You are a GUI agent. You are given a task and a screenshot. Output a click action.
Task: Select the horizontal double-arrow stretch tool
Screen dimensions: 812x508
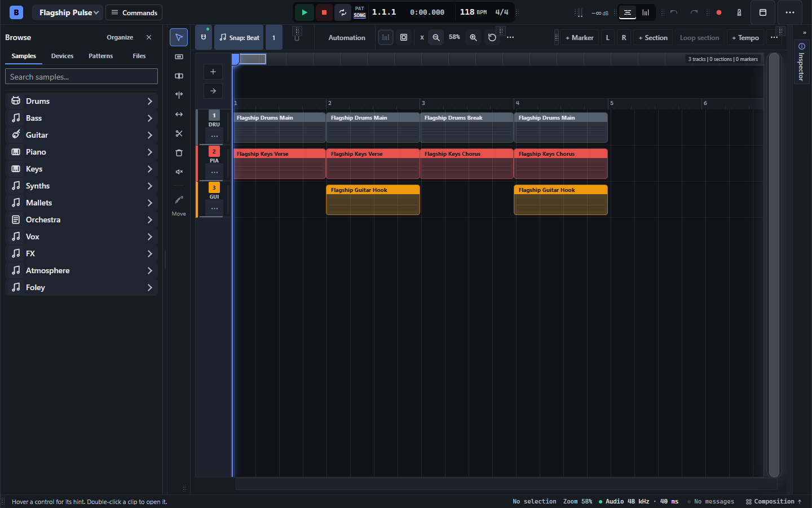click(179, 114)
